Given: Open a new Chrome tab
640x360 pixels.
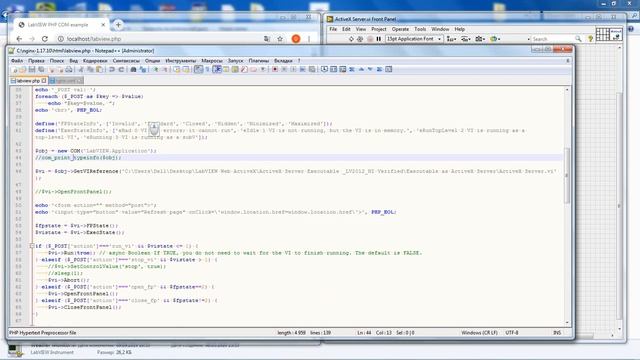Looking at the screenshot, I should tap(118, 25).
